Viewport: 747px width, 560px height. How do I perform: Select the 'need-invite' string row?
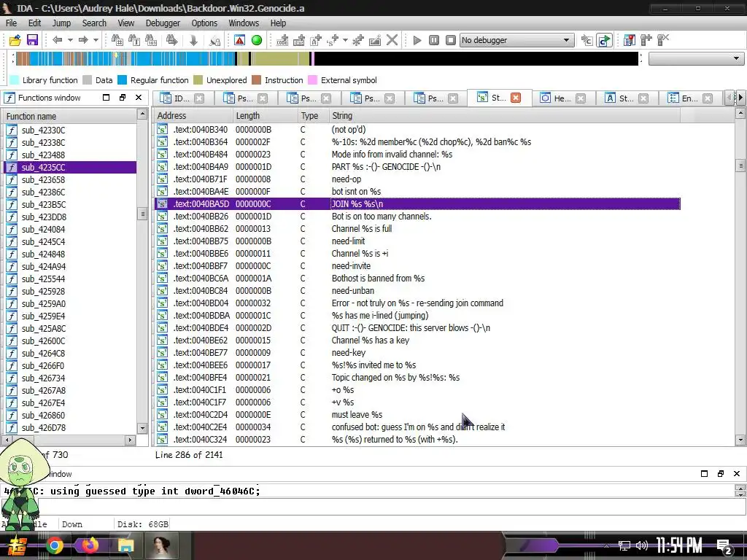tap(418, 265)
